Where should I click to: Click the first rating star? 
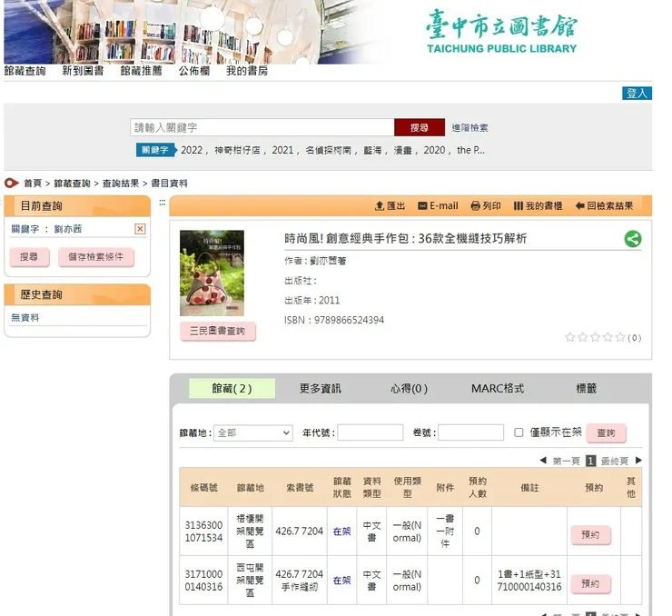pyautogui.click(x=569, y=337)
